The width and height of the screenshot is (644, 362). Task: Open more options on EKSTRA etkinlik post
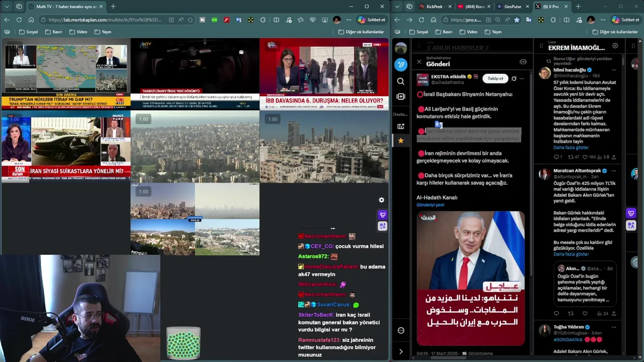click(522, 78)
